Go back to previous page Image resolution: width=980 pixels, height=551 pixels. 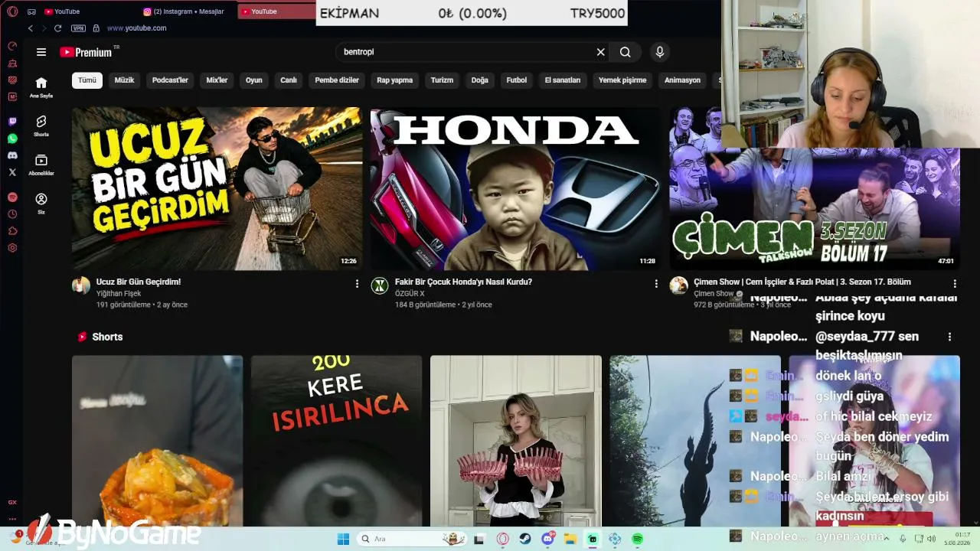31,28
